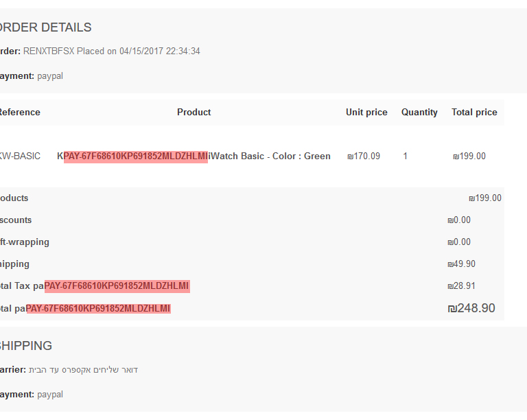
Task: Click the Gift-wrapping row label
Action: [24, 242]
